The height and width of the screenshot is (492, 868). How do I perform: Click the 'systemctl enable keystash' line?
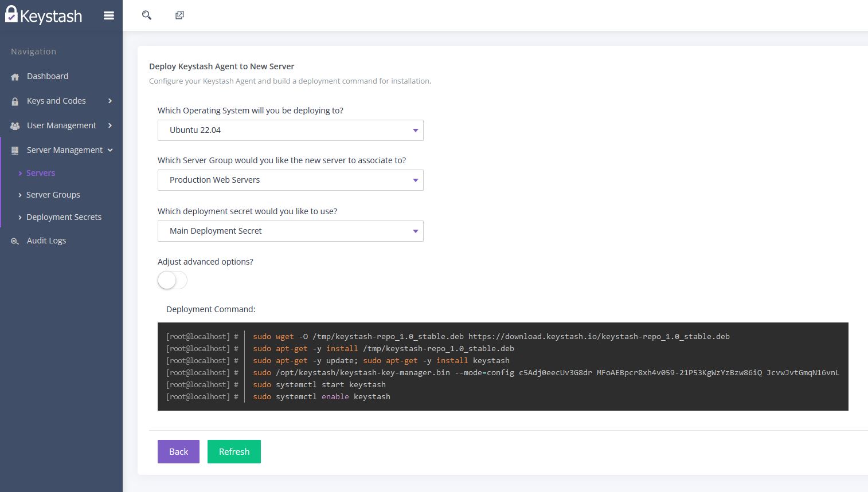pos(322,396)
